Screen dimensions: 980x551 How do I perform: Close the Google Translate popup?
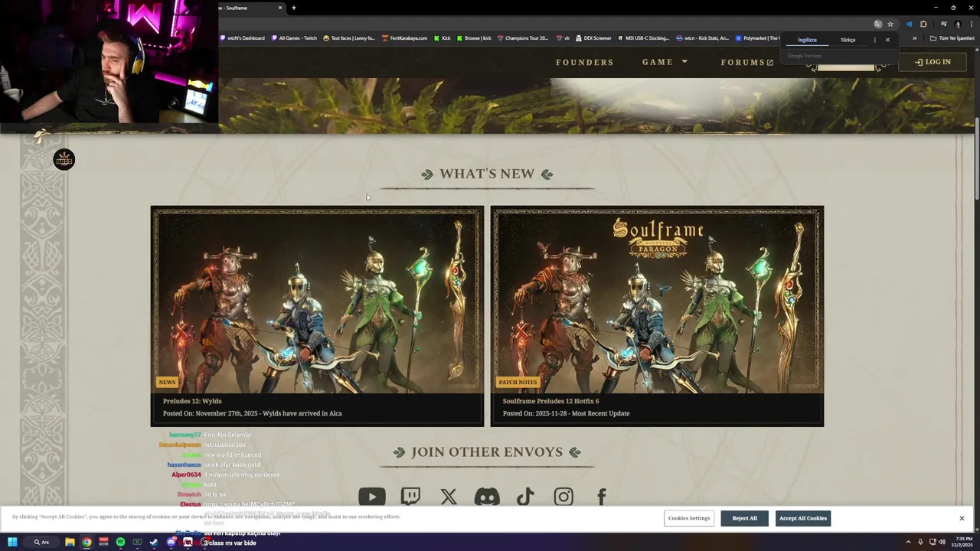click(x=887, y=40)
